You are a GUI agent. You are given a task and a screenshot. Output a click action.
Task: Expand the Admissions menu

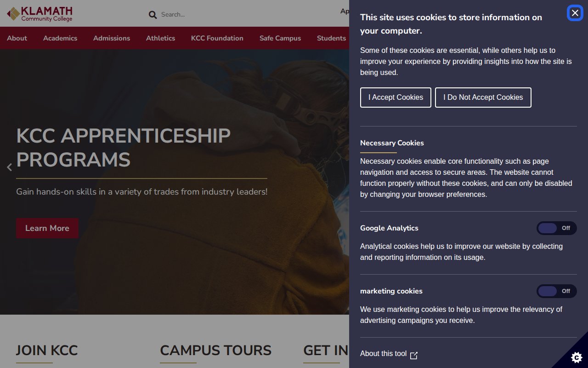(x=112, y=38)
